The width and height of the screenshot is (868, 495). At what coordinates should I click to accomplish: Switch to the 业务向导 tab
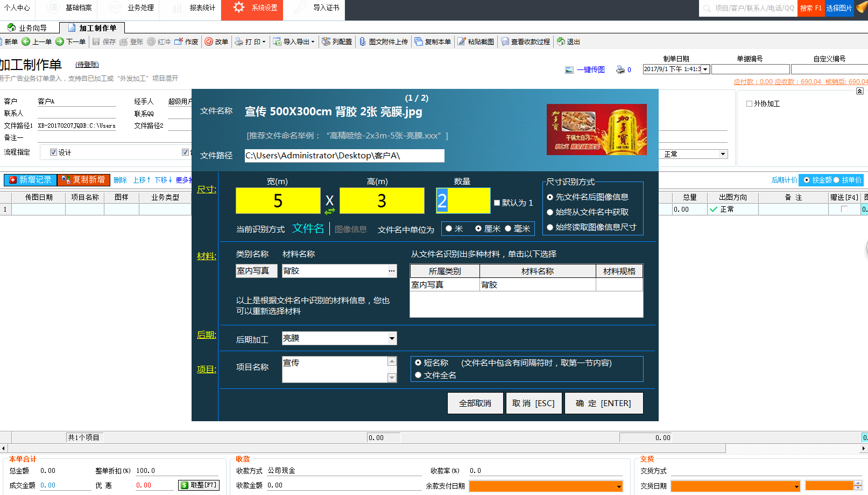coord(27,28)
